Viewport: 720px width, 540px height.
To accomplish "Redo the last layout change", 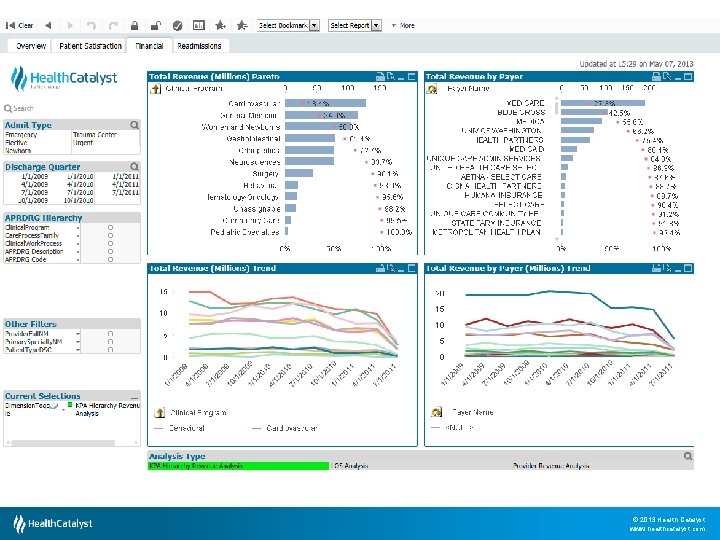I will click(x=113, y=25).
